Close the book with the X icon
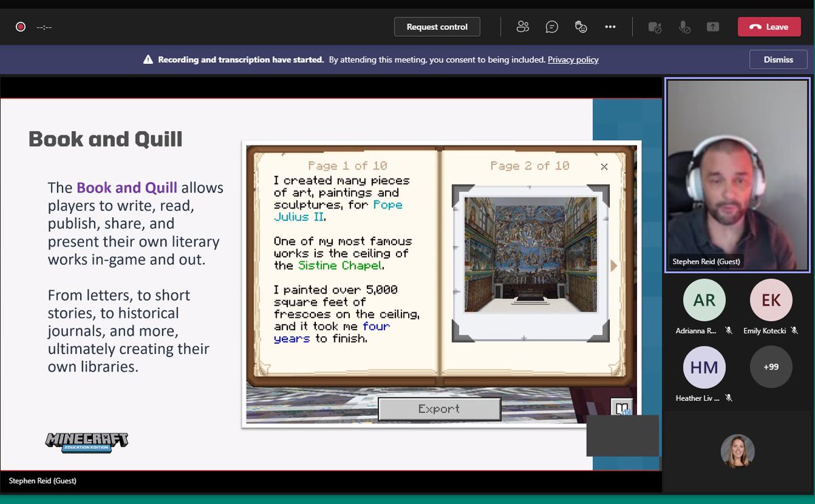The width and height of the screenshot is (815, 504). 604,166
